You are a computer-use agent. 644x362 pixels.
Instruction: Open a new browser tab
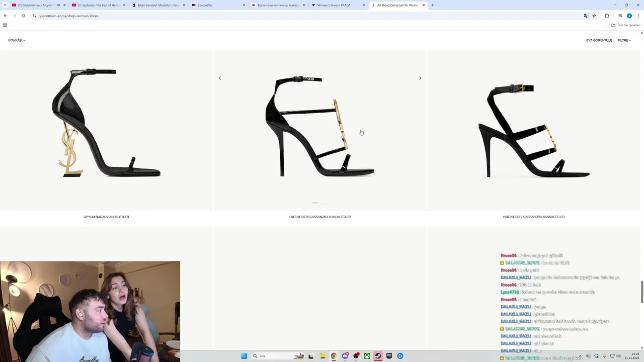433,5
